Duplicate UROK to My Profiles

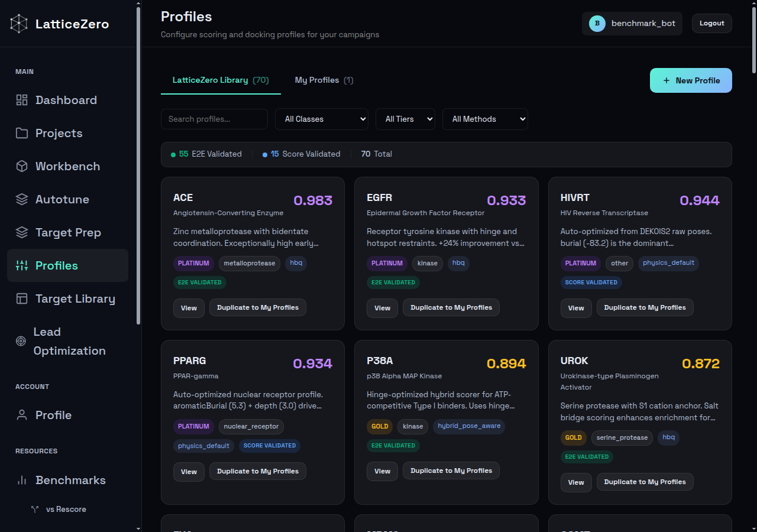tap(645, 482)
